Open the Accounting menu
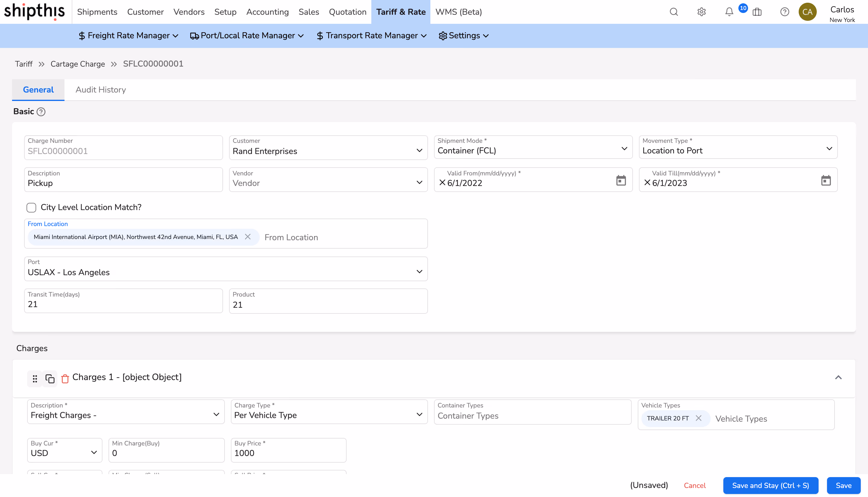Image resolution: width=868 pixels, height=497 pixels. coord(267,12)
